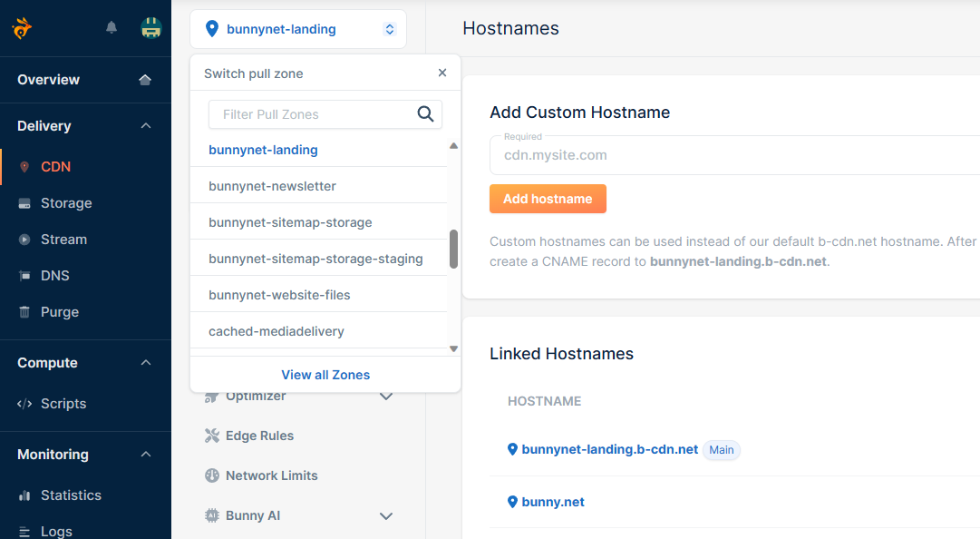The height and width of the screenshot is (539, 980).
Task: Click the DNS flag icon
Action: tap(24, 276)
